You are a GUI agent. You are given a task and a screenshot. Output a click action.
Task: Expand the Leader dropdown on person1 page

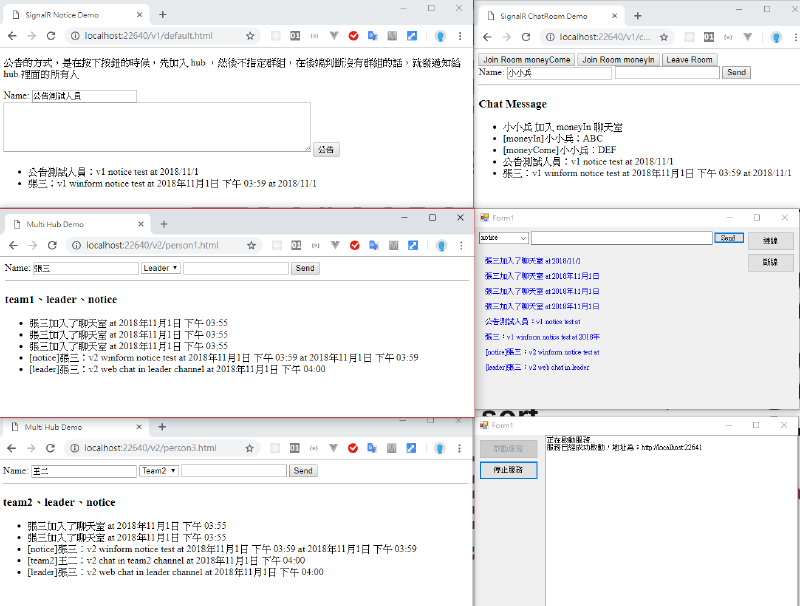pos(161,268)
